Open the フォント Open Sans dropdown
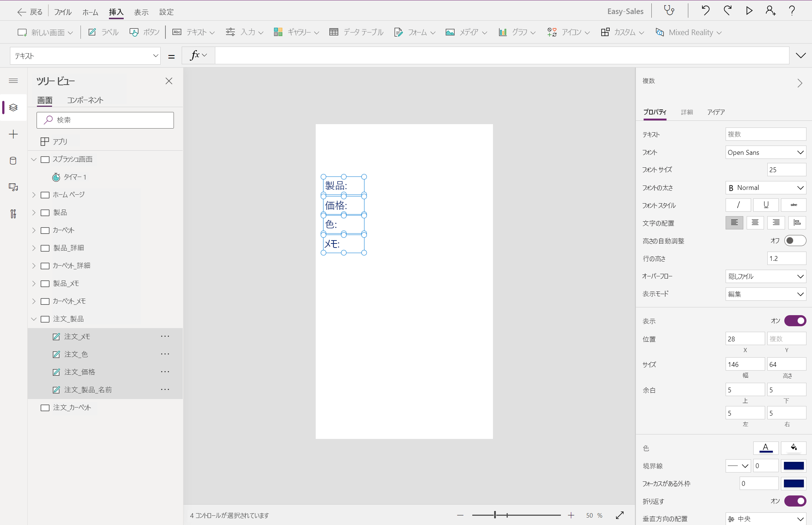 (x=765, y=152)
